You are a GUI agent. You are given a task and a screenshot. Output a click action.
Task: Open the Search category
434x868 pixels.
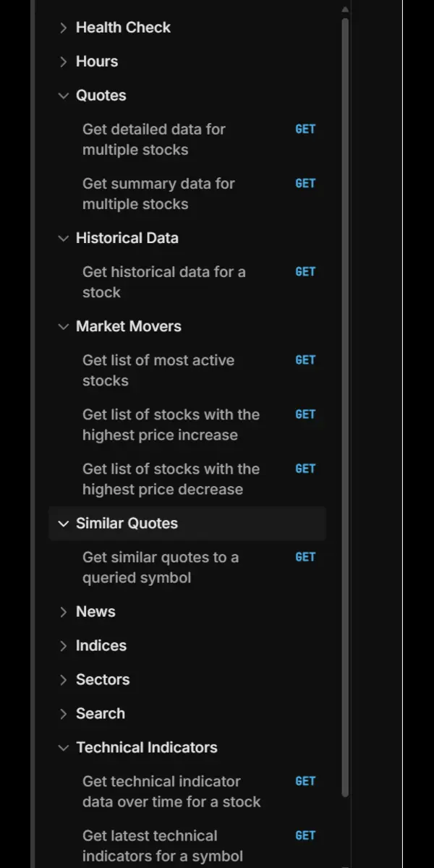pyautogui.click(x=100, y=713)
